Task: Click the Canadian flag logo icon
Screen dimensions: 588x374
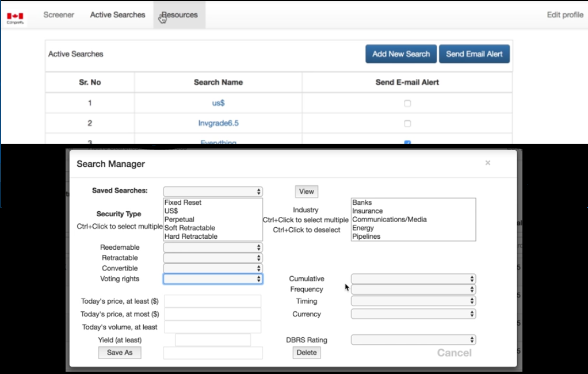Action: point(15,17)
